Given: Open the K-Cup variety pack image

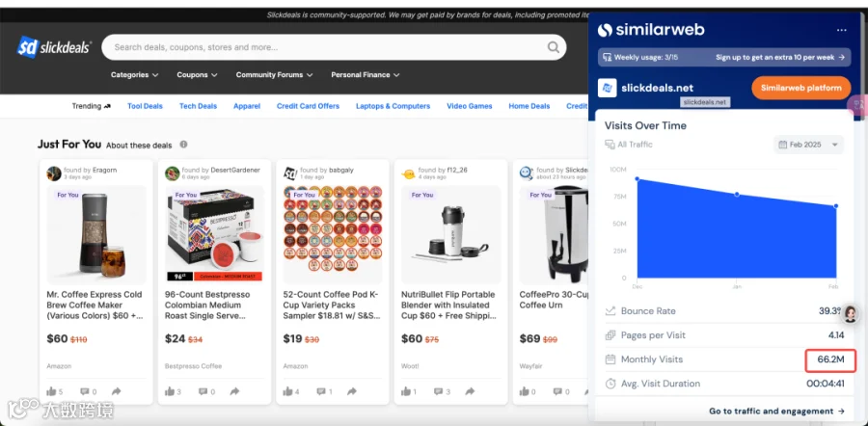Looking at the screenshot, I should pos(333,234).
